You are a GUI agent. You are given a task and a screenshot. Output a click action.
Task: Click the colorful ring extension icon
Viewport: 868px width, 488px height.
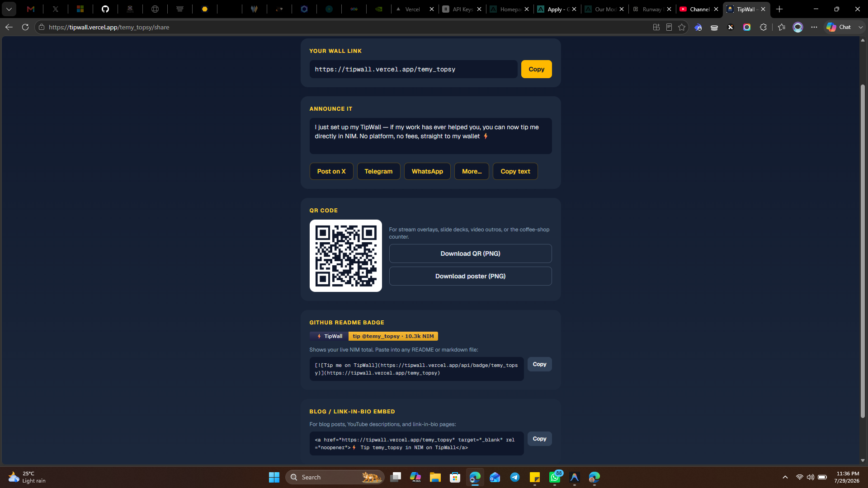click(747, 27)
